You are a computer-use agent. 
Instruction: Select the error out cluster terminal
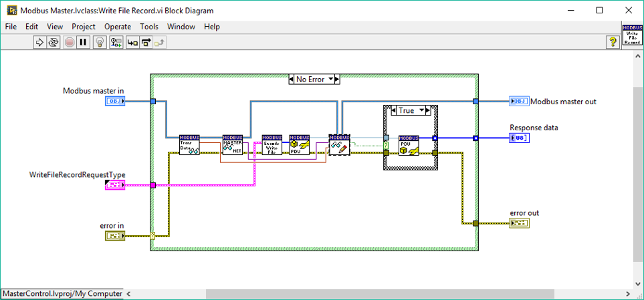click(x=519, y=223)
